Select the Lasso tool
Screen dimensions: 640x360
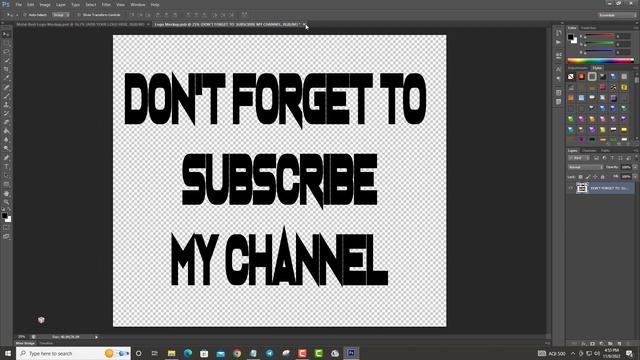coord(6,52)
